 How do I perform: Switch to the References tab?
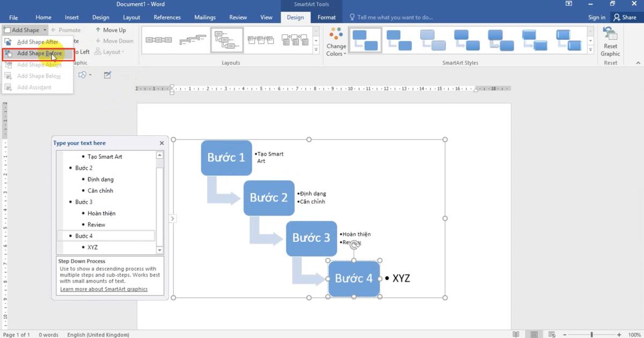pos(167,17)
